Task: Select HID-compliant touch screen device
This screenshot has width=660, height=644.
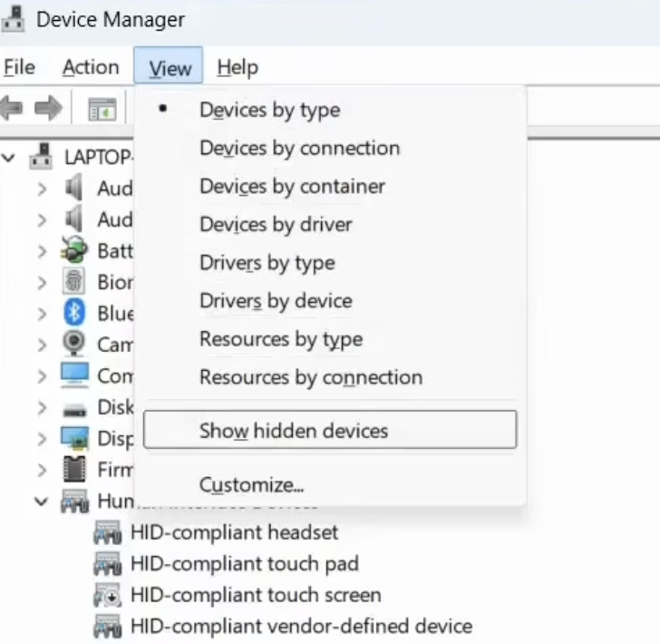Action: tap(256, 595)
